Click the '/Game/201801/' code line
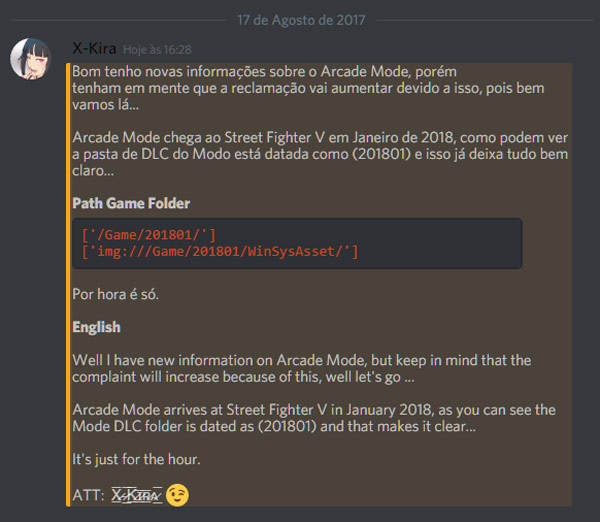 tap(148, 234)
